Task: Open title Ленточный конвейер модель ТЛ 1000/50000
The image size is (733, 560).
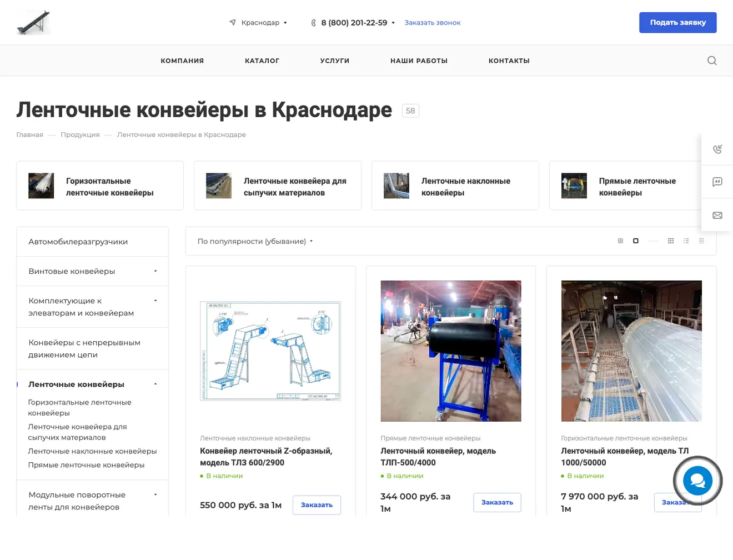Action: 625,457
